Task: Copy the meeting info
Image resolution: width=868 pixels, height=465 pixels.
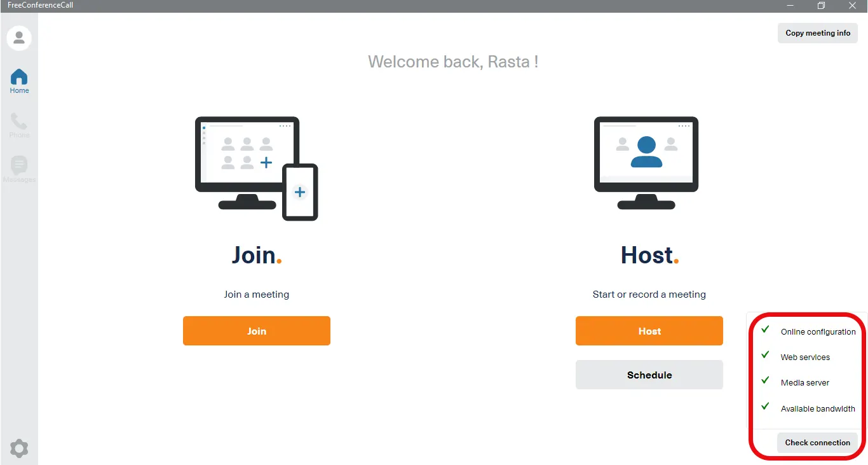Action: point(818,33)
